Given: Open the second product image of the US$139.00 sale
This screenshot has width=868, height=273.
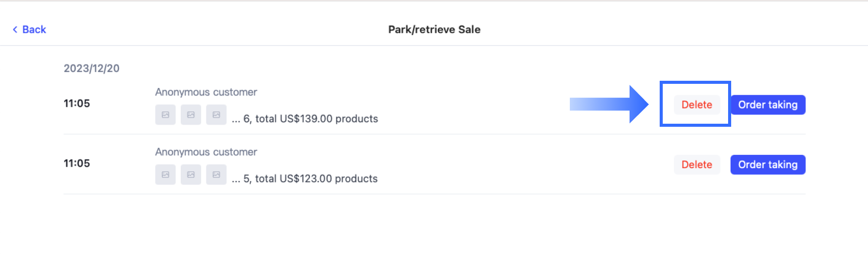Looking at the screenshot, I should [x=191, y=115].
